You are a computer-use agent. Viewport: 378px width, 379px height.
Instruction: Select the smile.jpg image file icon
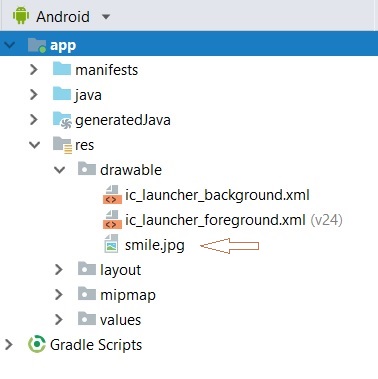[x=111, y=244]
